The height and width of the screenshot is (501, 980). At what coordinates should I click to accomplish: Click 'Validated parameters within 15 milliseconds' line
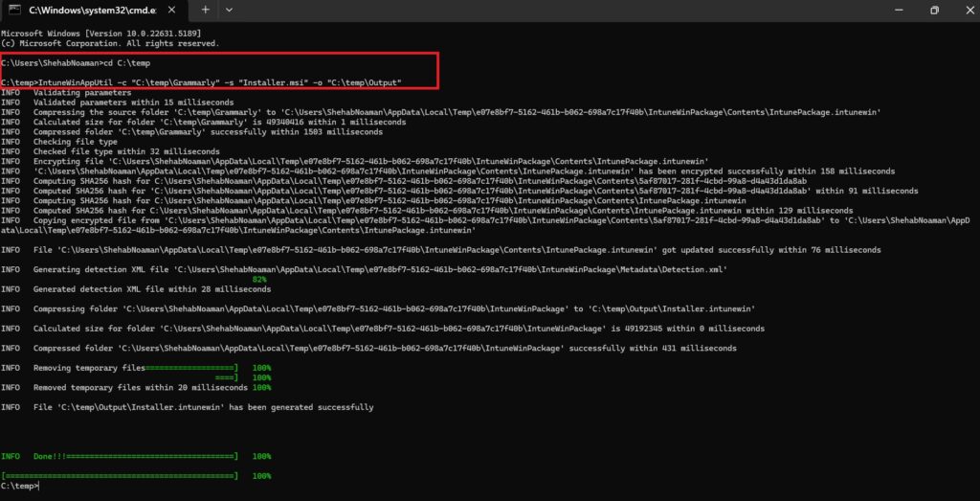[118, 102]
